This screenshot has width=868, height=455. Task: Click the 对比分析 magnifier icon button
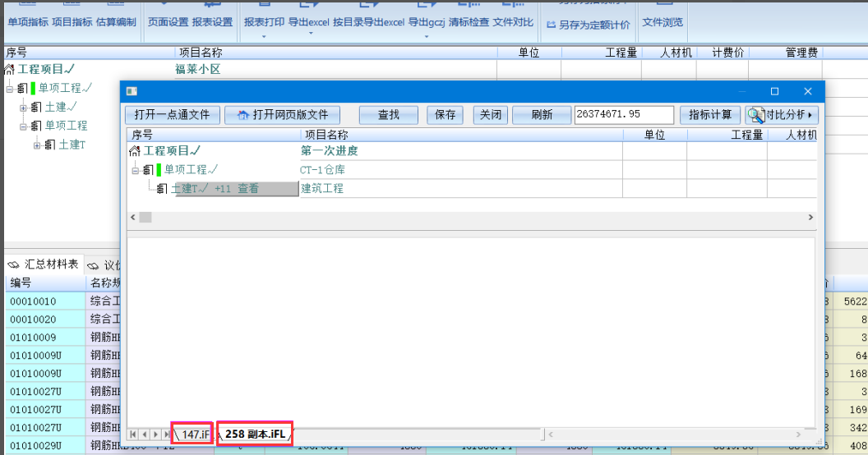755,115
